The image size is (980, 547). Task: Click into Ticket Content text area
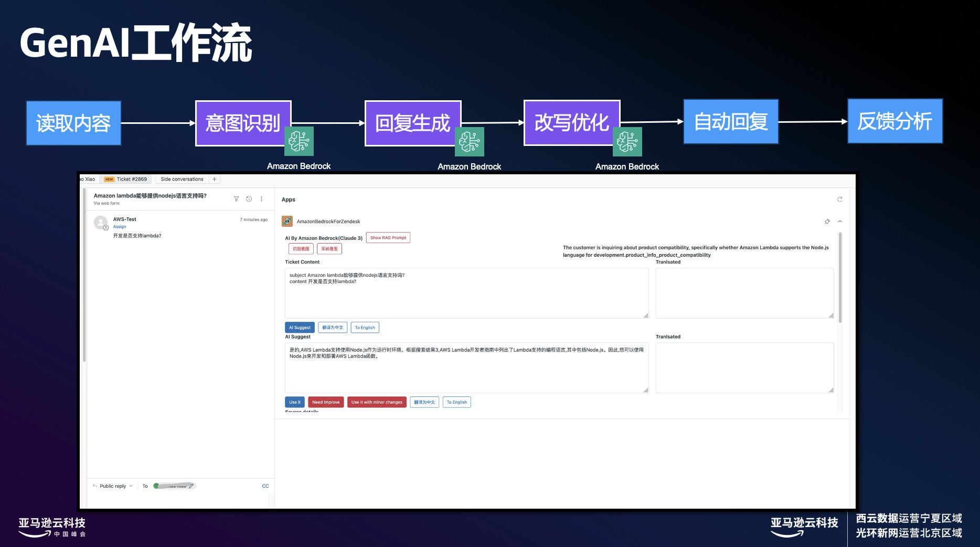[467, 293]
